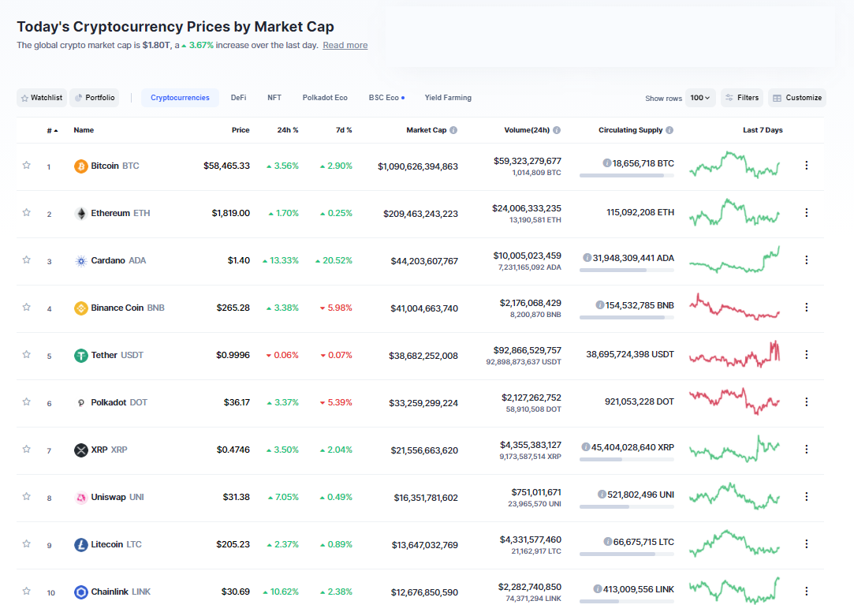Click Binance Coin circulating supply progress bar

click(626, 317)
